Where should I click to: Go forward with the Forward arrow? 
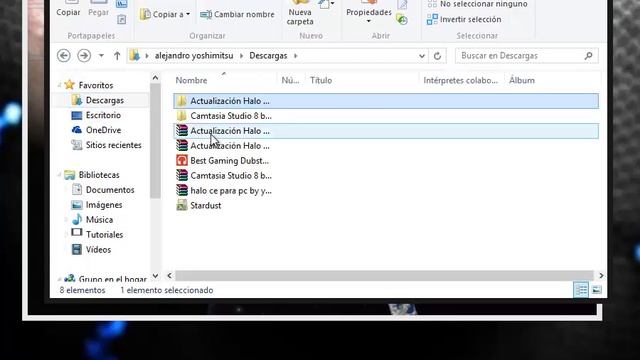click(x=84, y=56)
